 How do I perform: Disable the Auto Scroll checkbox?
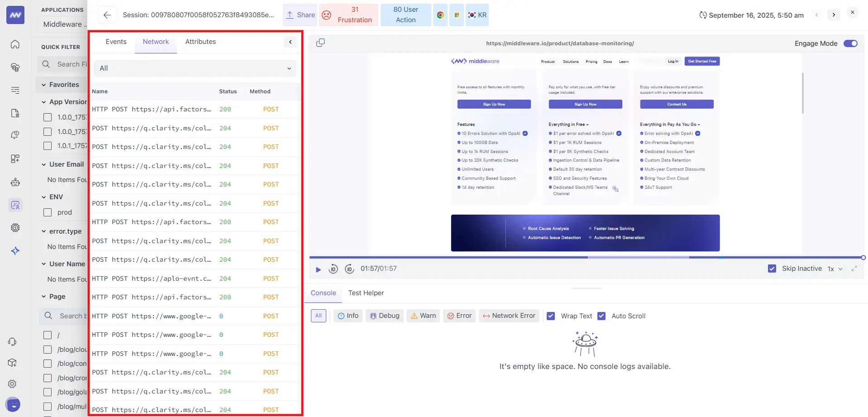[x=601, y=316]
